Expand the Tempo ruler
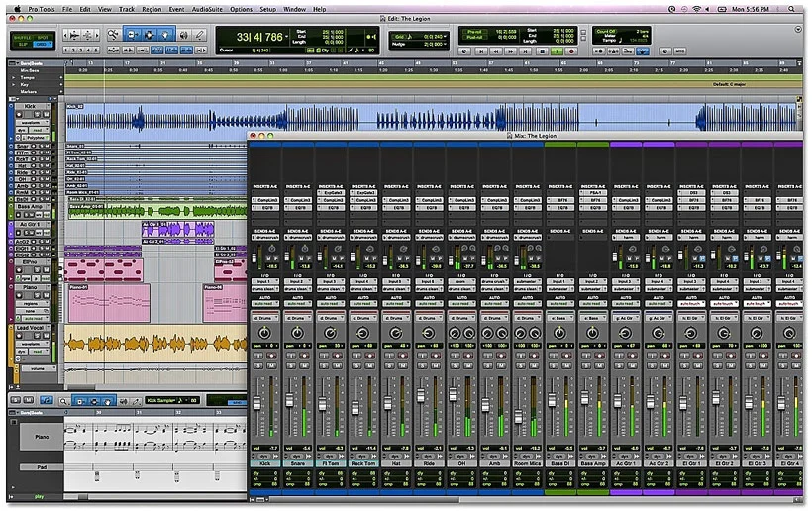 pyautogui.click(x=14, y=77)
